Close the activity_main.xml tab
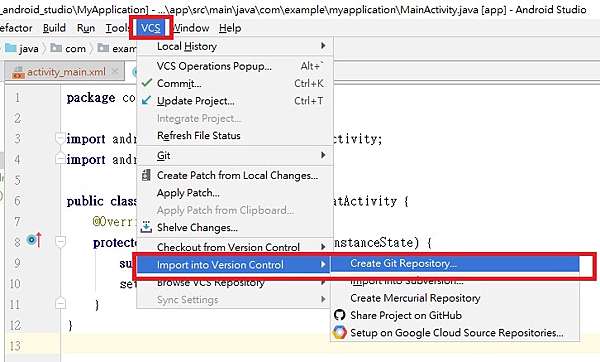The width and height of the screenshot is (600, 362). (114, 72)
